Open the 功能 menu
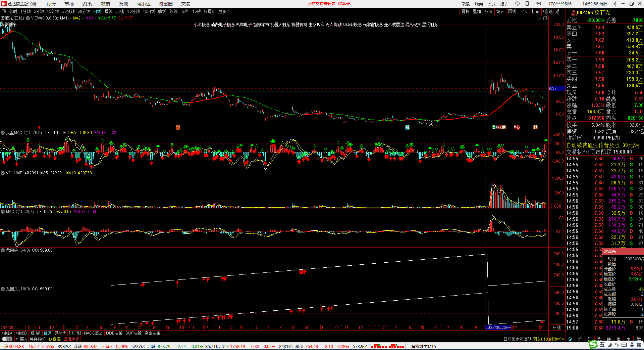Viewport: 644px width, 350px height. point(466,4)
